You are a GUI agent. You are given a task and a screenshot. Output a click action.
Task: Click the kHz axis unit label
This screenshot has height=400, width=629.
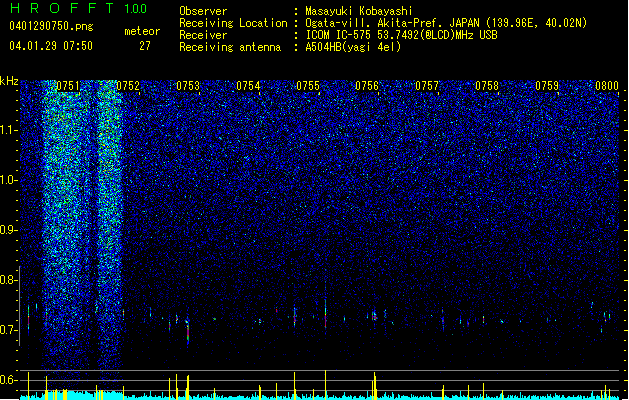[9, 81]
